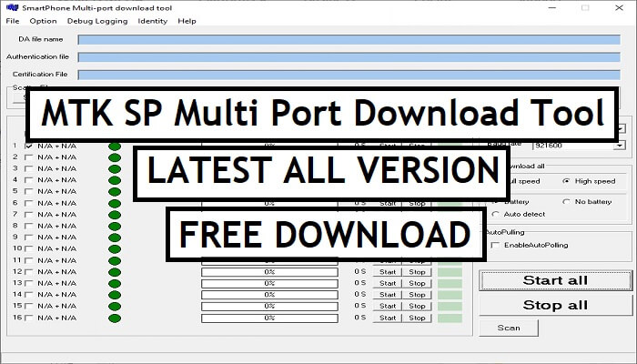The height and width of the screenshot is (364, 637).
Task: Click port 4 green status indicator
Action: pyautogui.click(x=115, y=180)
